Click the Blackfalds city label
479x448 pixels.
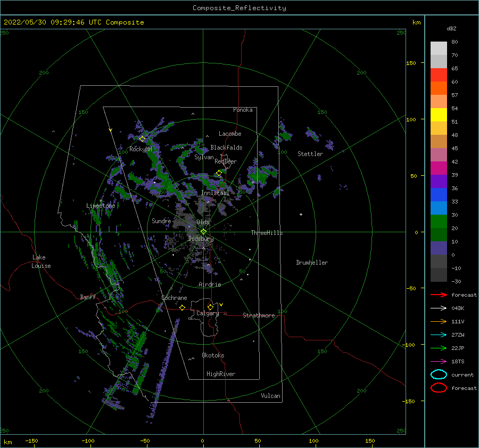(226, 148)
